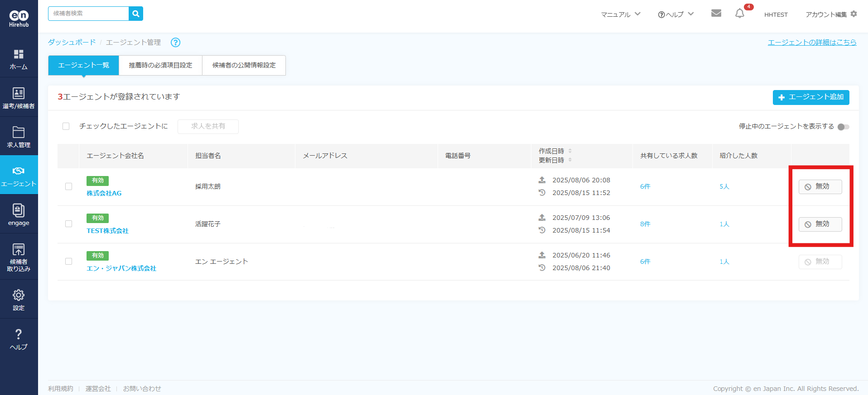This screenshot has width=868, height=395.
Task: Sort by 作成日時 column arrows
Action: (570, 151)
